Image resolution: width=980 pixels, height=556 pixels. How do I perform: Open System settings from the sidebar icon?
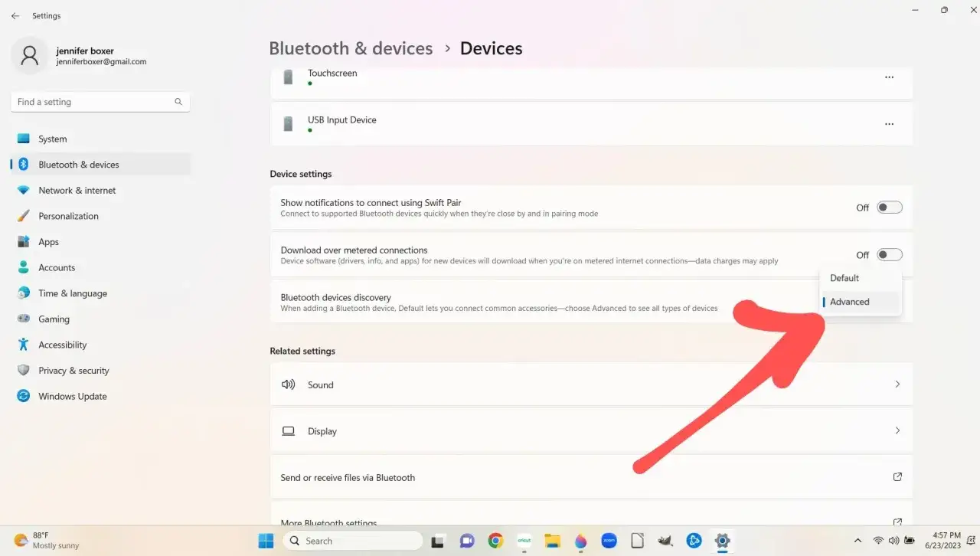tap(24, 139)
